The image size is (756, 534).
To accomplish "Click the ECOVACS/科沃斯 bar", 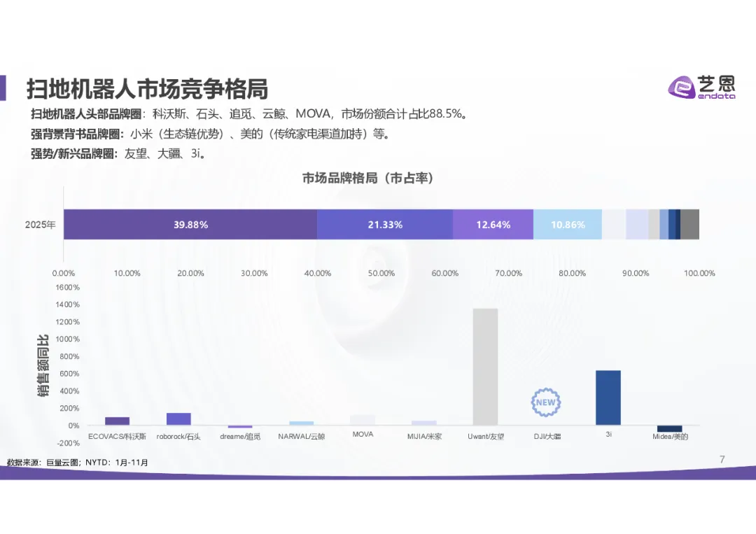I will point(117,421).
